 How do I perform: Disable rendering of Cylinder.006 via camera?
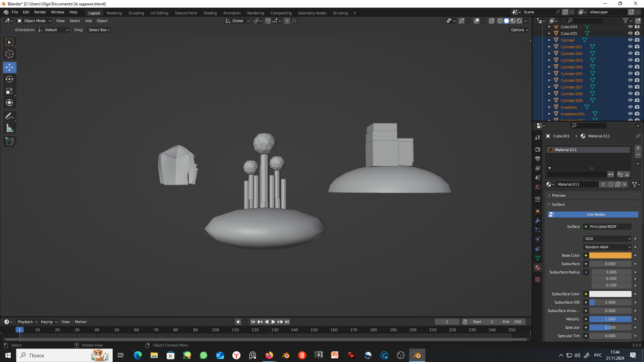(x=637, y=80)
